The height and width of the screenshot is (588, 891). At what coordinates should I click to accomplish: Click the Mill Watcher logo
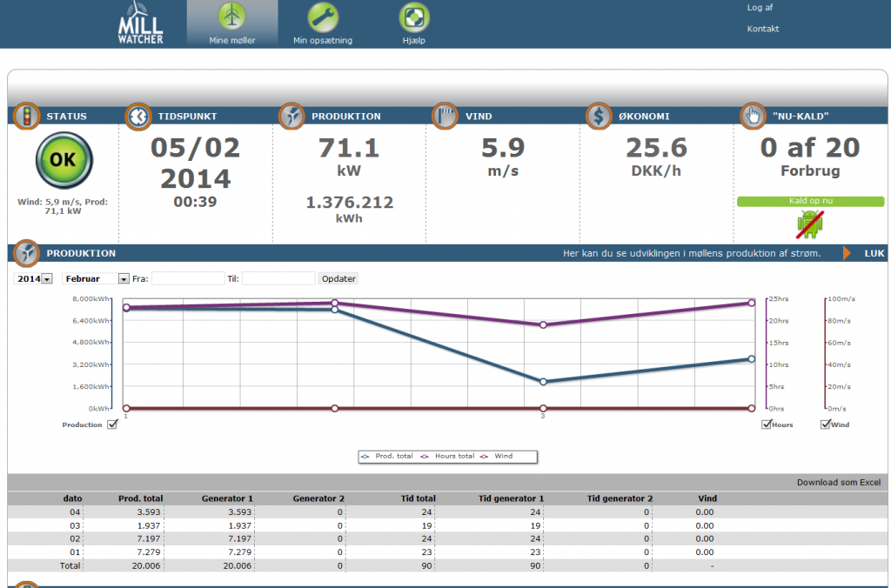140,23
